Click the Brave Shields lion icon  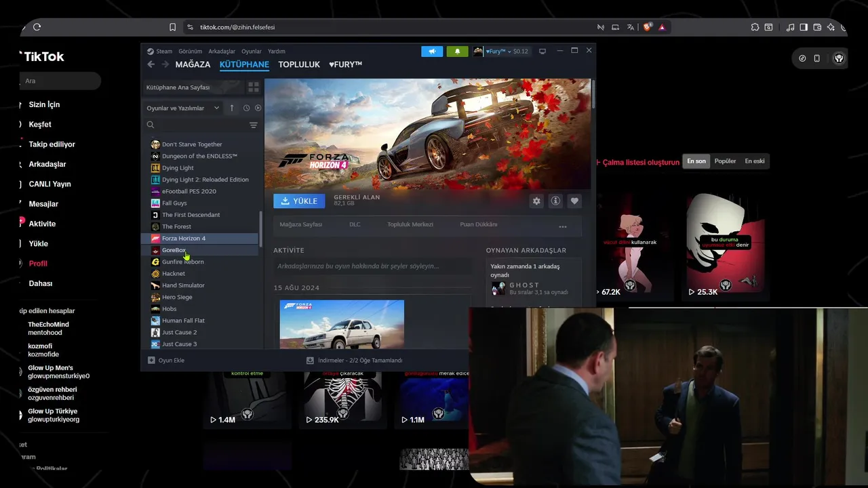[x=647, y=27]
